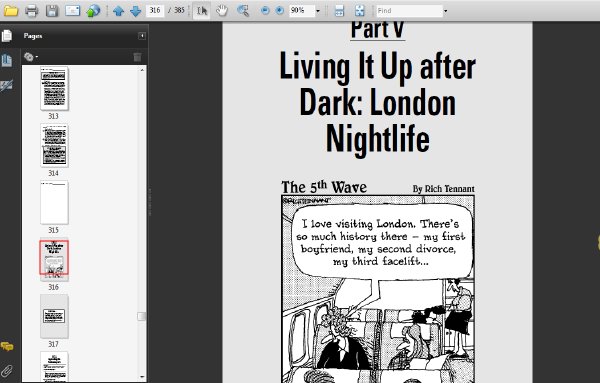Click thumbnail scrollbar up arrow
Screen dimensions: 600x383
click(x=142, y=70)
